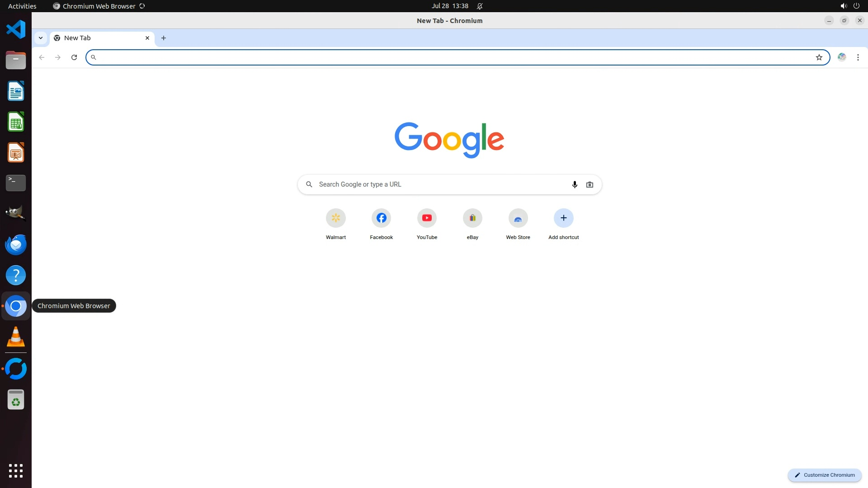Open the Walmart shortcut

tap(335, 218)
